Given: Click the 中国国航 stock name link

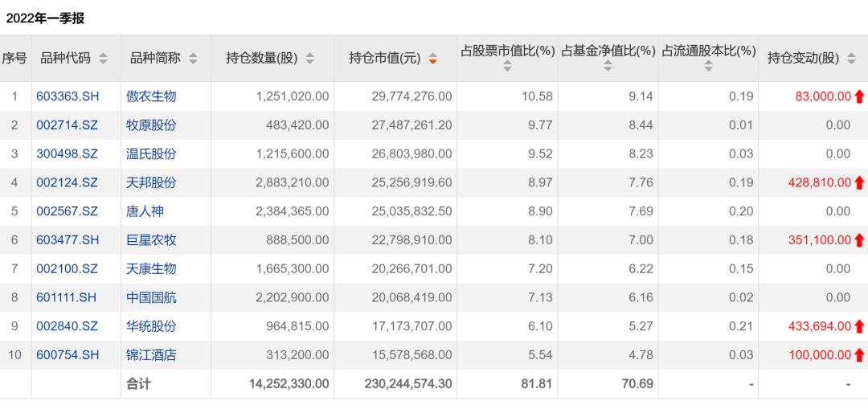Looking at the screenshot, I should [151, 297].
